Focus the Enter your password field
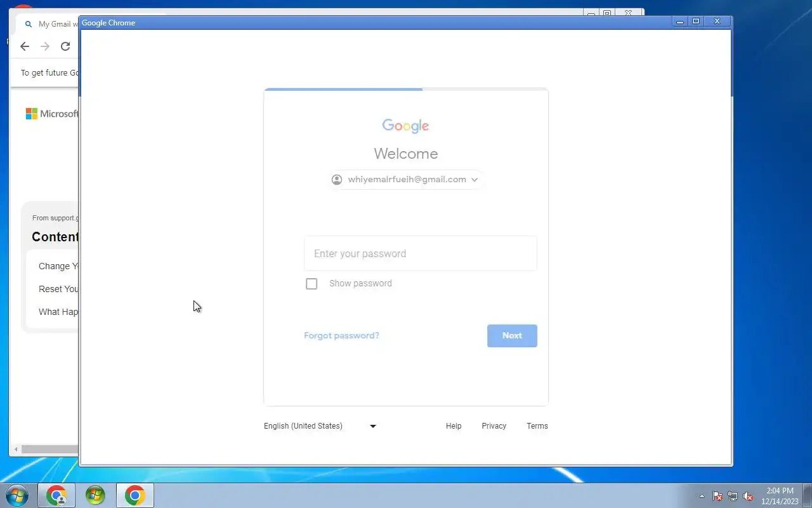Image resolution: width=812 pixels, height=508 pixels. 421,253
